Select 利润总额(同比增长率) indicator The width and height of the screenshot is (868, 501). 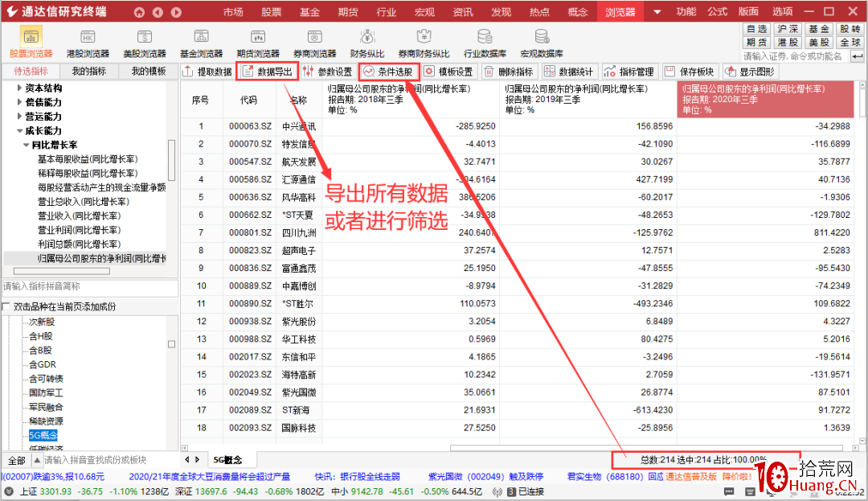(79, 244)
